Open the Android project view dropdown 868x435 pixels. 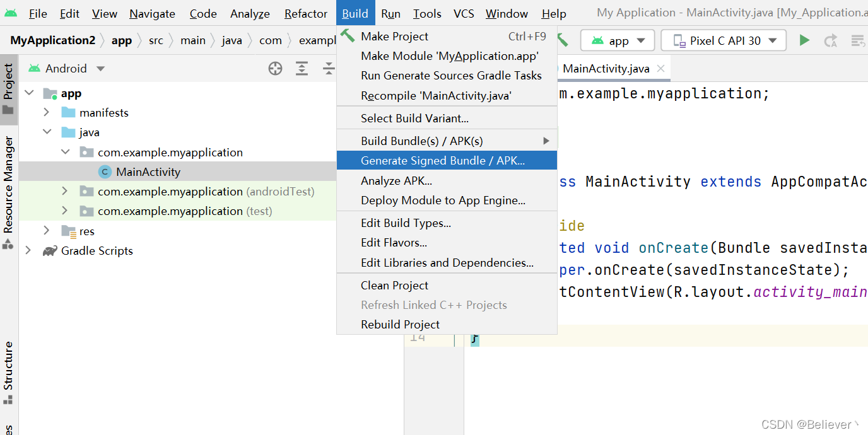[x=67, y=69]
